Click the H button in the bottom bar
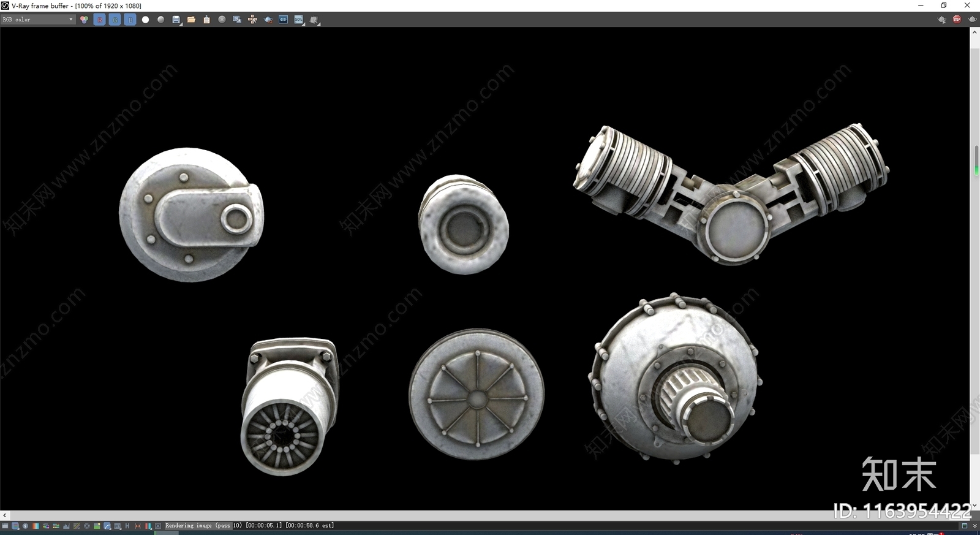This screenshot has height=535, width=980. (x=127, y=526)
